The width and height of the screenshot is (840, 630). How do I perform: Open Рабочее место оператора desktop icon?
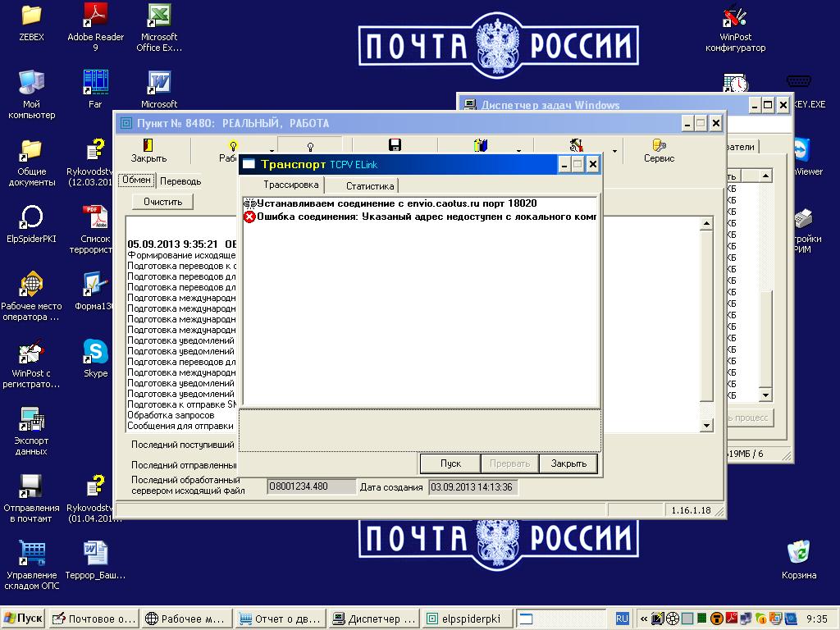[31, 285]
